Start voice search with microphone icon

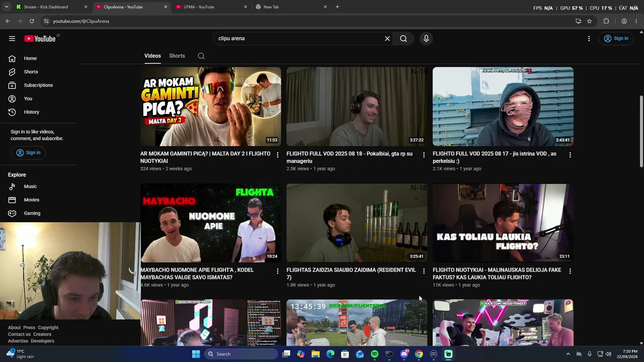[x=426, y=39]
